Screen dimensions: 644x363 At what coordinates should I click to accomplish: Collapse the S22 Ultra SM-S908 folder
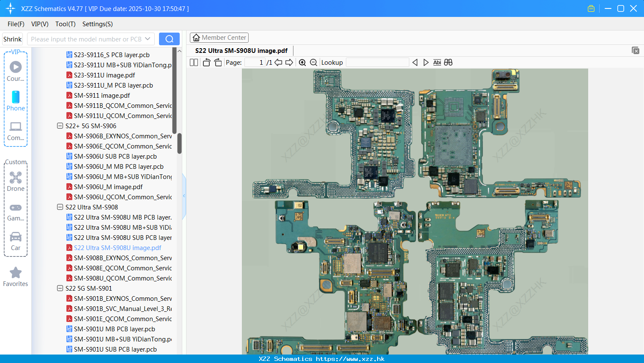(x=60, y=207)
